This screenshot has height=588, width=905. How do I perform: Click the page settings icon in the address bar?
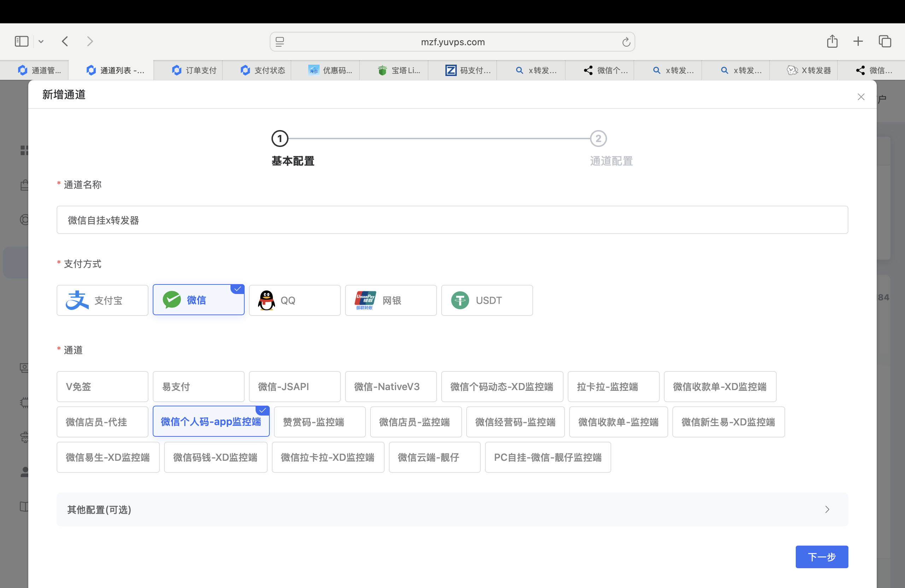(x=280, y=42)
